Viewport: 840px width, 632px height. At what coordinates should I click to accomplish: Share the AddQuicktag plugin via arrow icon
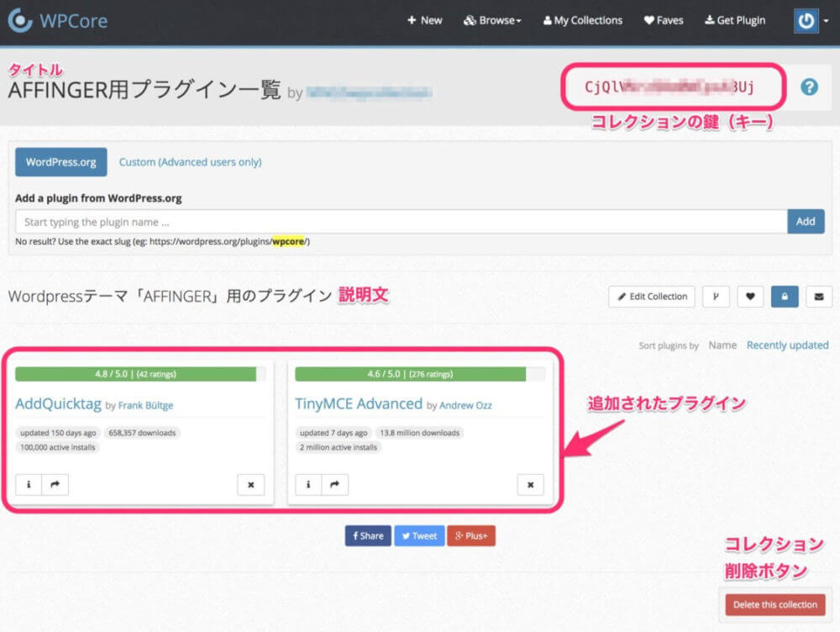pyautogui.click(x=55, y=485)
